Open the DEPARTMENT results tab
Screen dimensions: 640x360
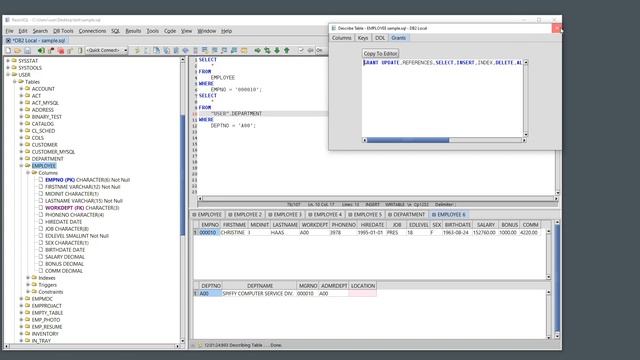click(x=407, y=215)
